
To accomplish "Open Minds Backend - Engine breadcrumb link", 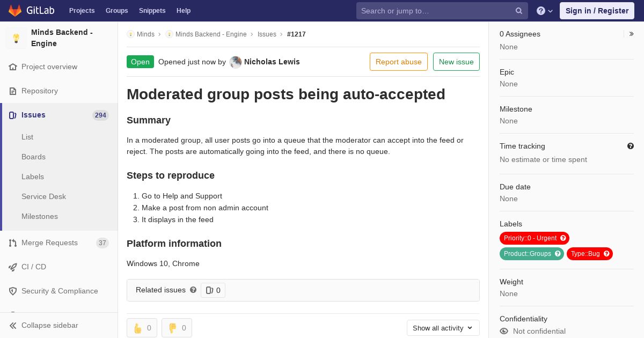I will (x=211, y=34).
